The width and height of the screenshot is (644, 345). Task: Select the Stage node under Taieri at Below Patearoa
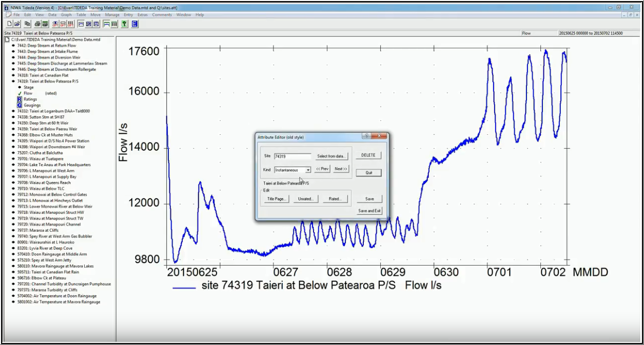tap(28, 87)
